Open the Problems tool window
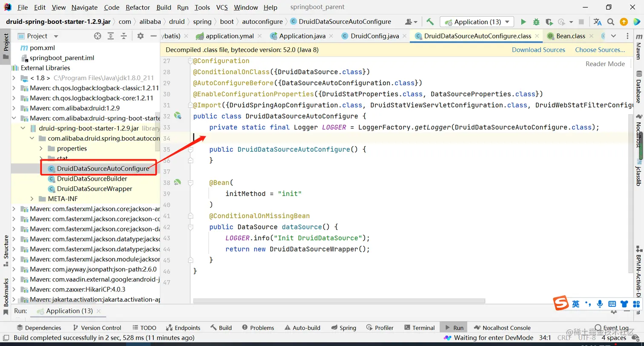Screen dimensions: 644x346 coord(258,328)
